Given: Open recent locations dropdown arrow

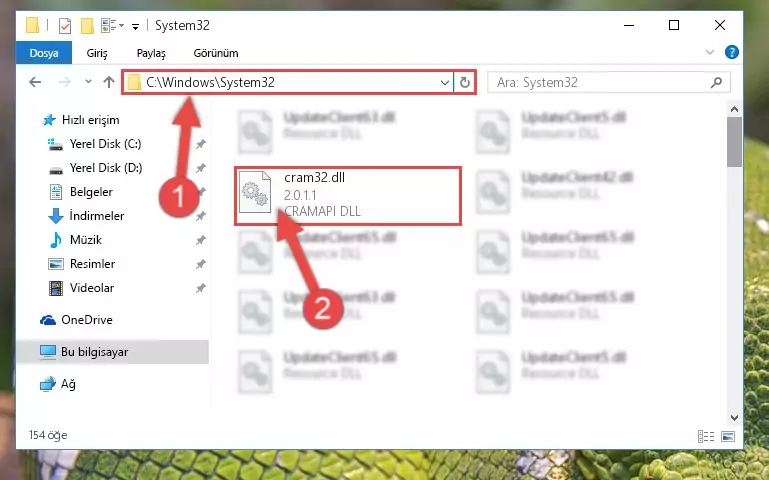Looking at the screenshot, I should coord(88,82).
